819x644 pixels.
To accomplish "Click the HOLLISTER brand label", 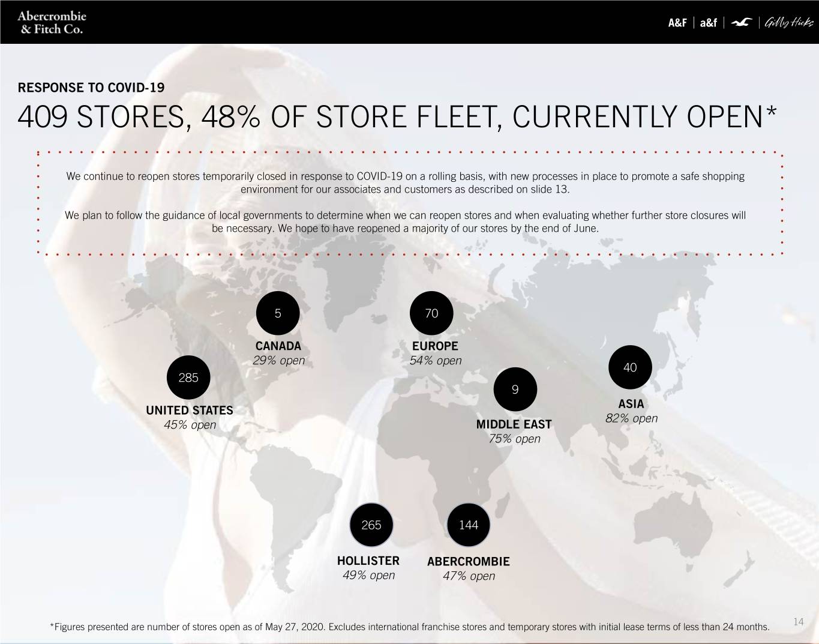I will [368, 561].
